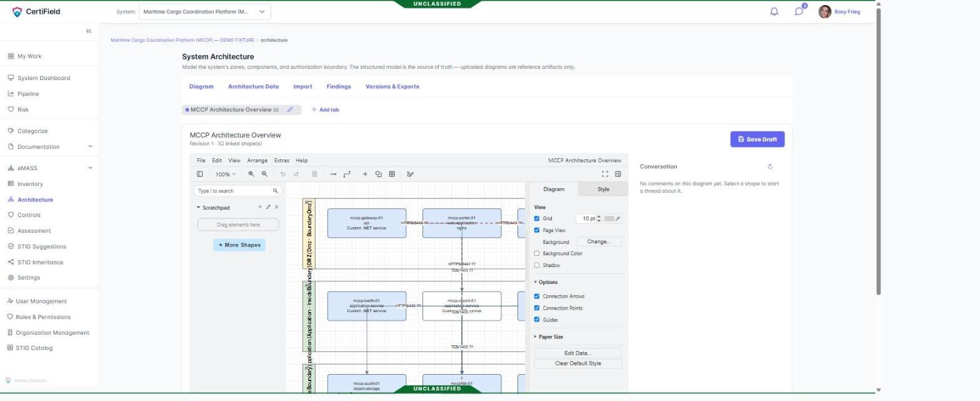
Task: Click the delete (trash) toolbar icon
Action: [314, 174]
